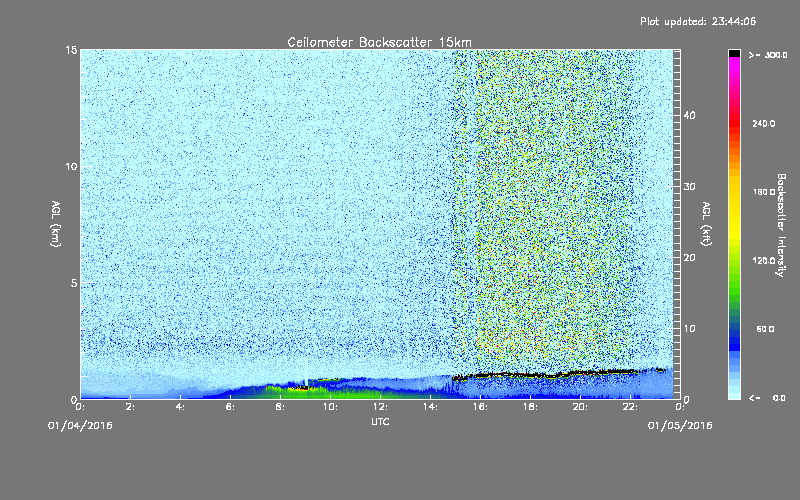
Task: Click the "120.0" colorbar value
Action: (x=764, y=260)
